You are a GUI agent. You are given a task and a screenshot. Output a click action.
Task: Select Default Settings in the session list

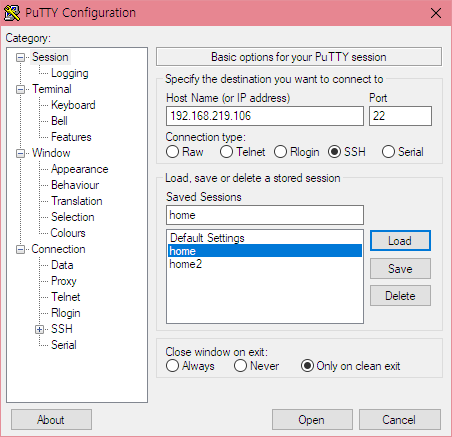pyautogui.click(x=265, y=238)
